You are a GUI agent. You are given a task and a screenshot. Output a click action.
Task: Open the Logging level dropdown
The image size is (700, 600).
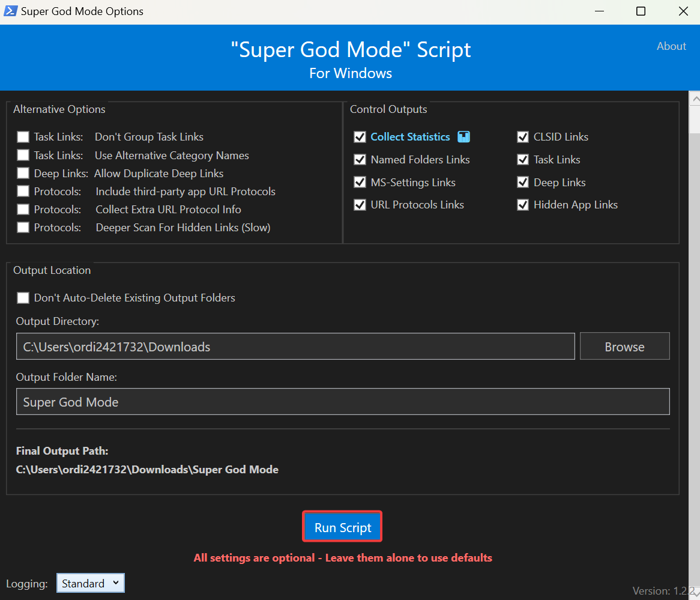[91, 583]
